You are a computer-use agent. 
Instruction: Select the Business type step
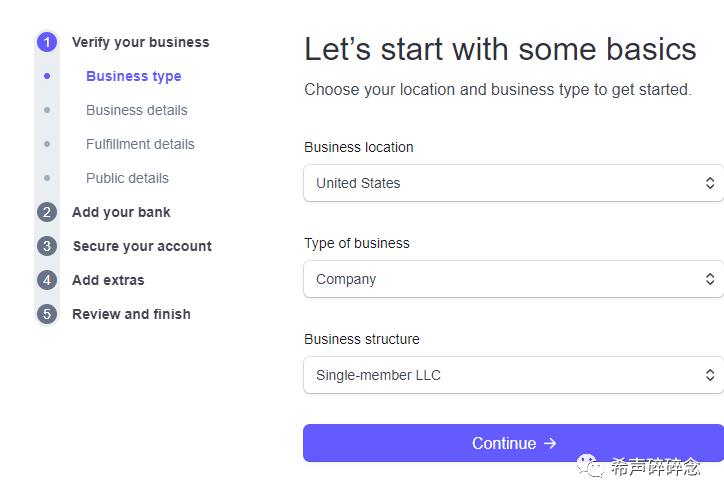(133, 76)
